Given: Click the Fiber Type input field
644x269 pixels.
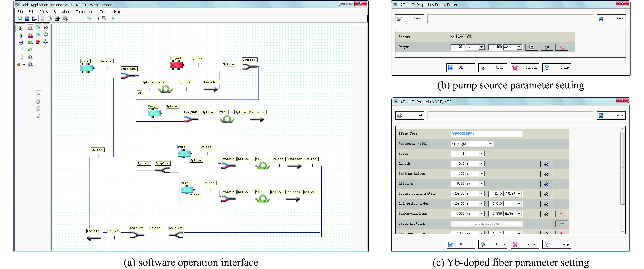Looking at the screenshot, I should pyautogui.click(x=486, y=134).
